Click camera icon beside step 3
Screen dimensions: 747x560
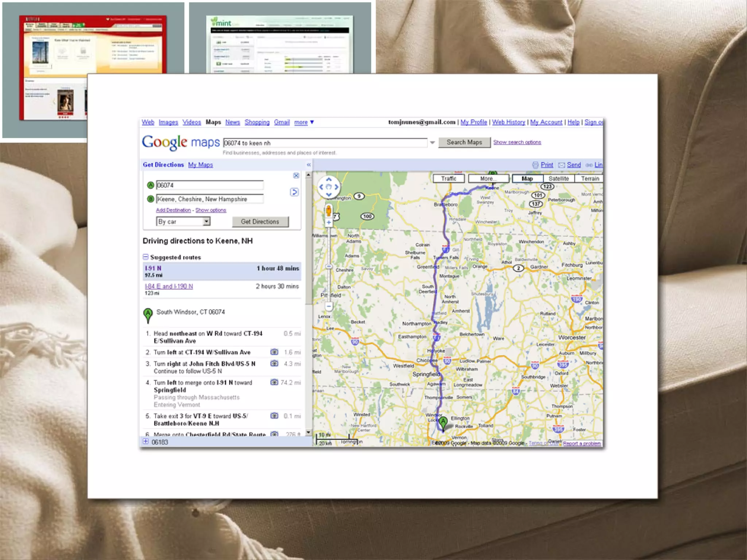[274, 363]
